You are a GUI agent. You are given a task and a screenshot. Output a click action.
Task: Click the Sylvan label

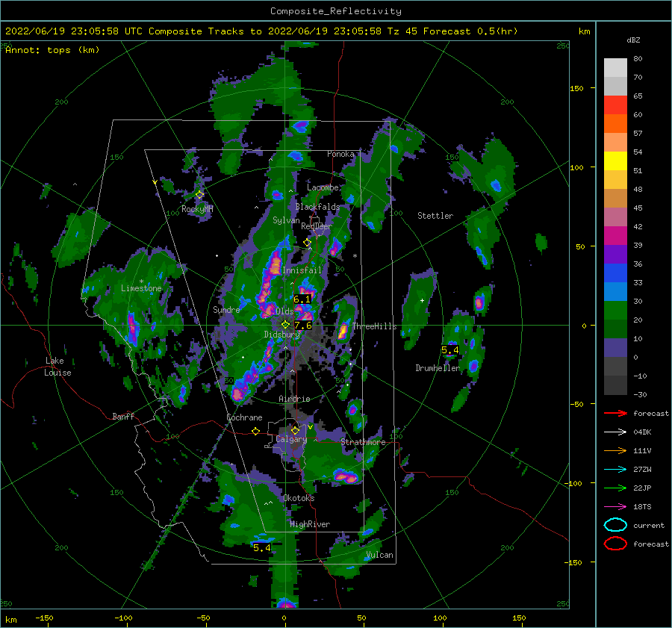[286, 220]
